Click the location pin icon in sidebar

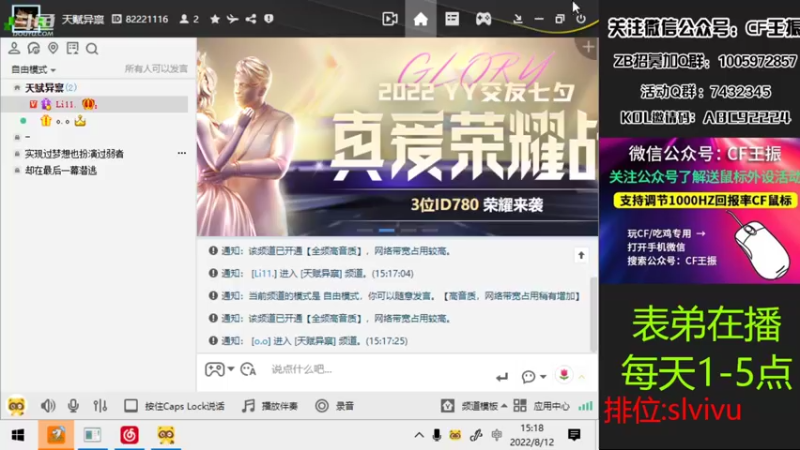tap(53, 48)
